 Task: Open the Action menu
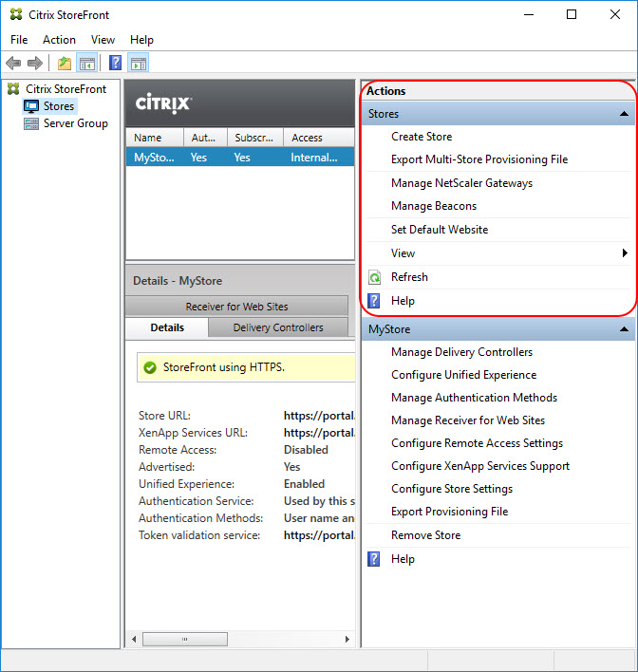[59, 40]
